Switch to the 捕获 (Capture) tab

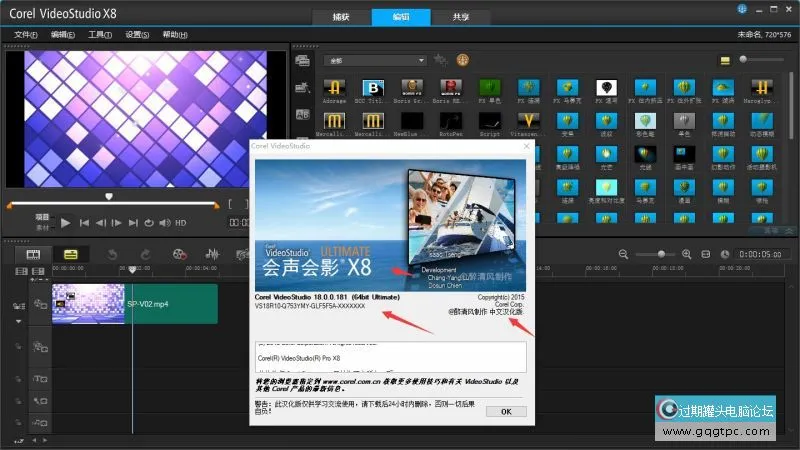click(x=341, y=17)
